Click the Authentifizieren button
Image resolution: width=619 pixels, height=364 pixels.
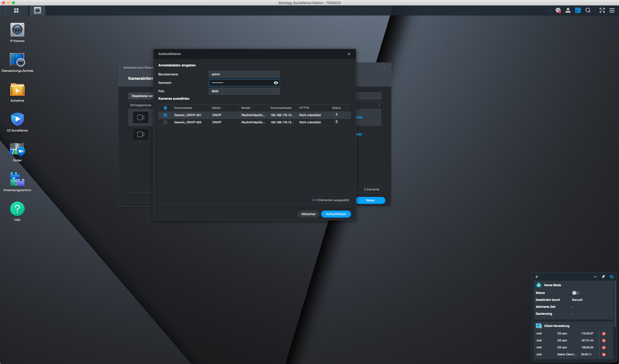[336, 214]
